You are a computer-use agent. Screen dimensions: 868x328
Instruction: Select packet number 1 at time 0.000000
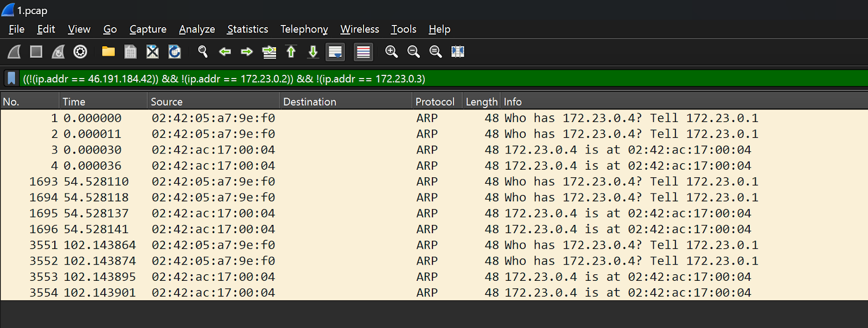click(434, 118)
